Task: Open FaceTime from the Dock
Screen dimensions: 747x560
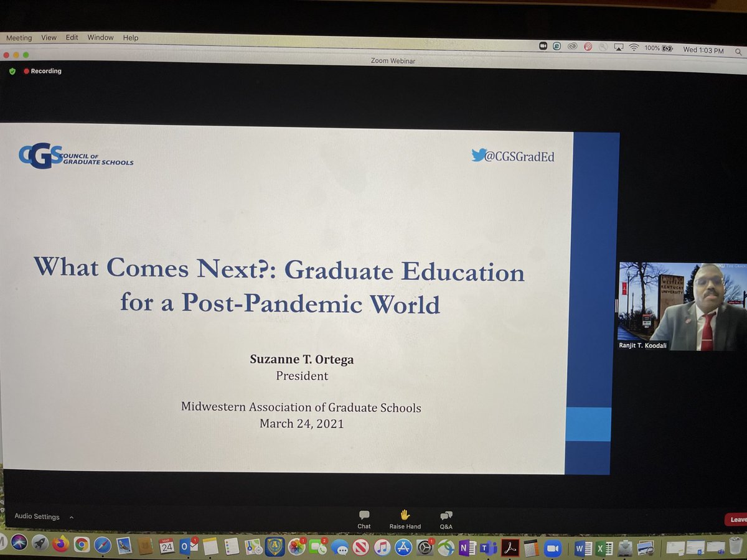Action: [318, 547]
